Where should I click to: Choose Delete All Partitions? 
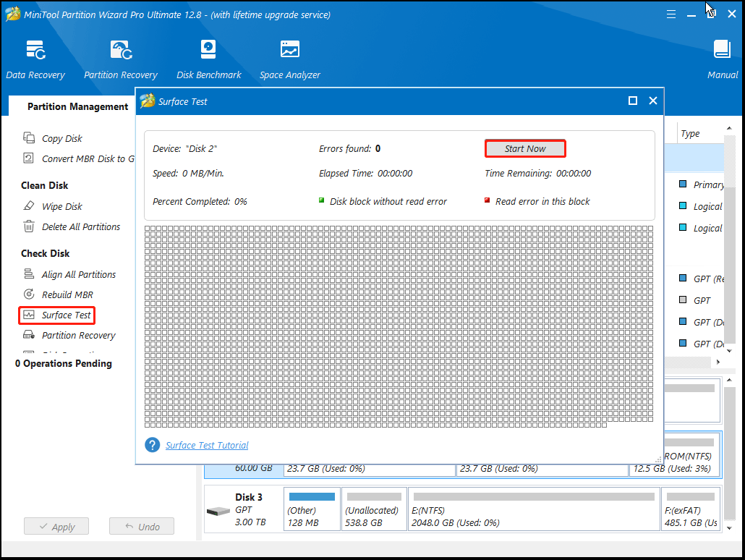(81, 226)
